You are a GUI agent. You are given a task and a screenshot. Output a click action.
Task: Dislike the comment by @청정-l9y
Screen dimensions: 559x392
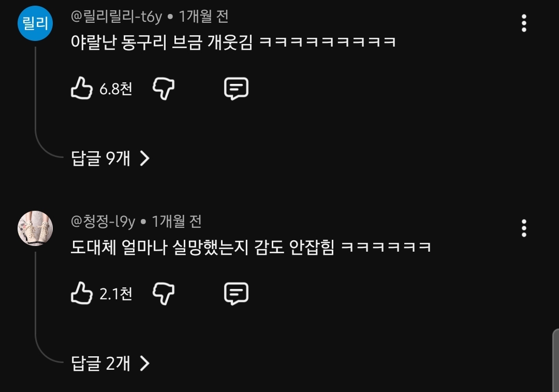(x=164, y=294)
